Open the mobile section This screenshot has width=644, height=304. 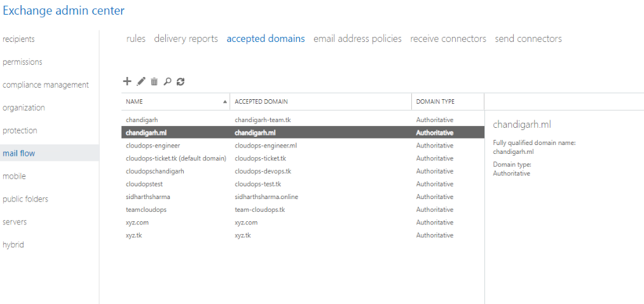tap(14, 176)
